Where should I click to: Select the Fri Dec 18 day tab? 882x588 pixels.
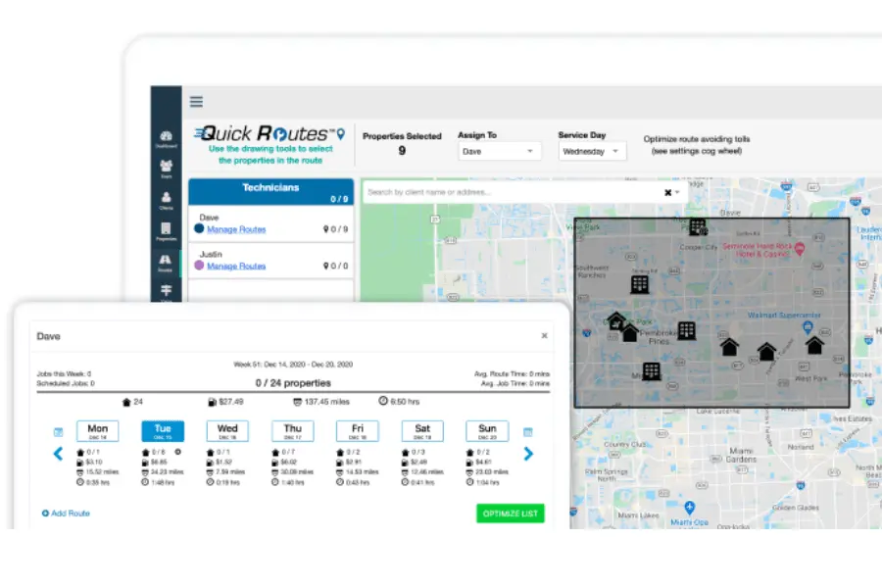point(357,431)
